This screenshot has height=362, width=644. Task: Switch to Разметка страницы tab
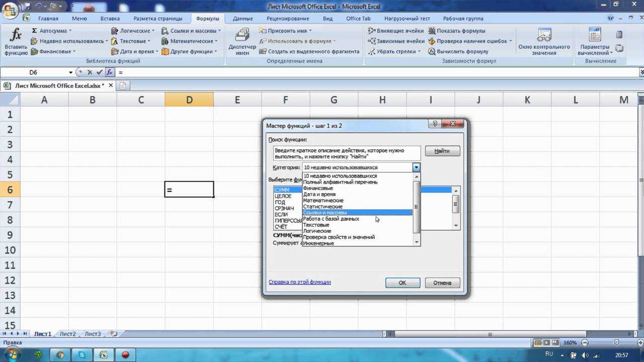158,19
